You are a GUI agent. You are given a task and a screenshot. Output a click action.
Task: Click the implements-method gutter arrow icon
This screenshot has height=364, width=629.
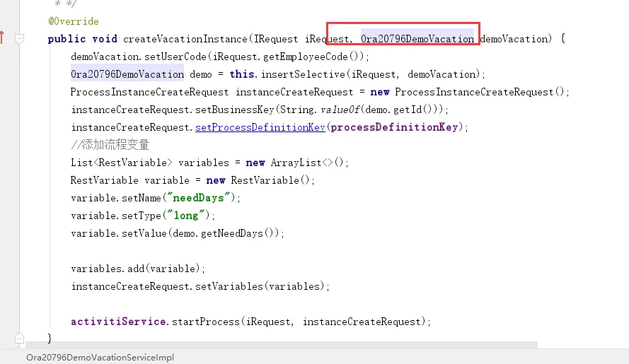pyautogui.click(x=2, y=37)
